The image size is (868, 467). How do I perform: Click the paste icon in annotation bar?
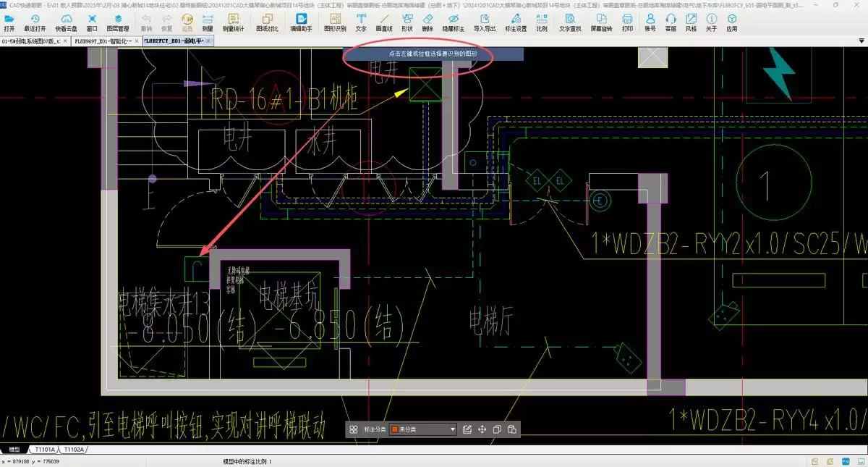pos(512,429)
